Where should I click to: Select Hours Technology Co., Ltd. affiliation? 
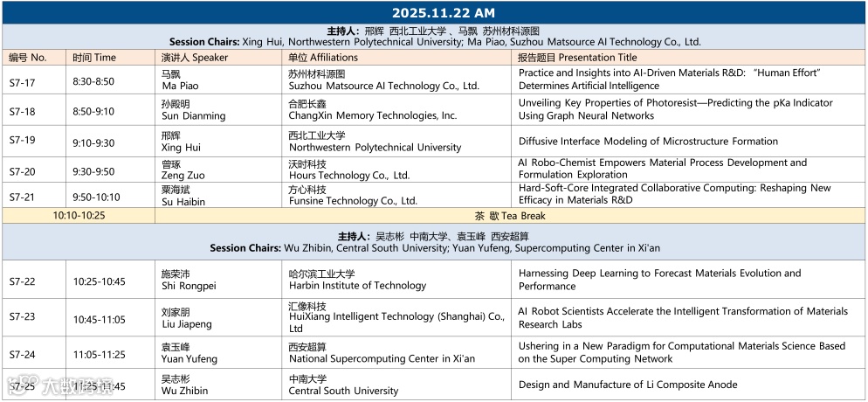pos(349,170)
